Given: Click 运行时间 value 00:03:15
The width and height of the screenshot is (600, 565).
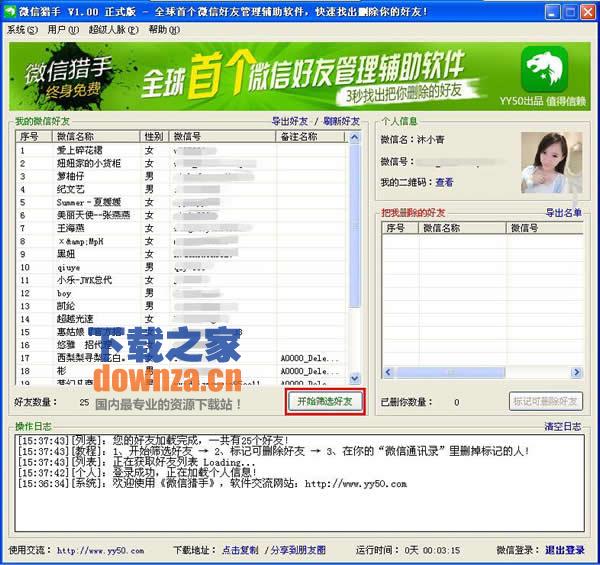Looking at the screenshot, I should pos(441,551).
